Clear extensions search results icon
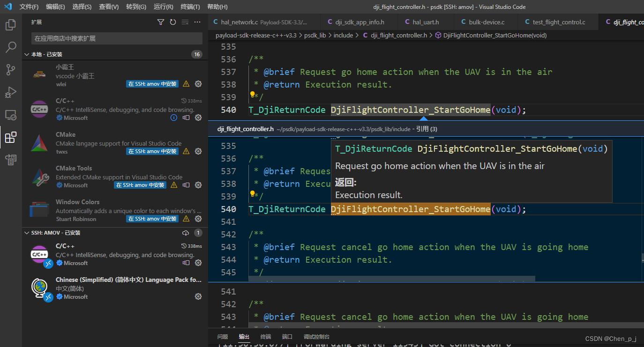 pyautogui.click(x=185, y=22)
